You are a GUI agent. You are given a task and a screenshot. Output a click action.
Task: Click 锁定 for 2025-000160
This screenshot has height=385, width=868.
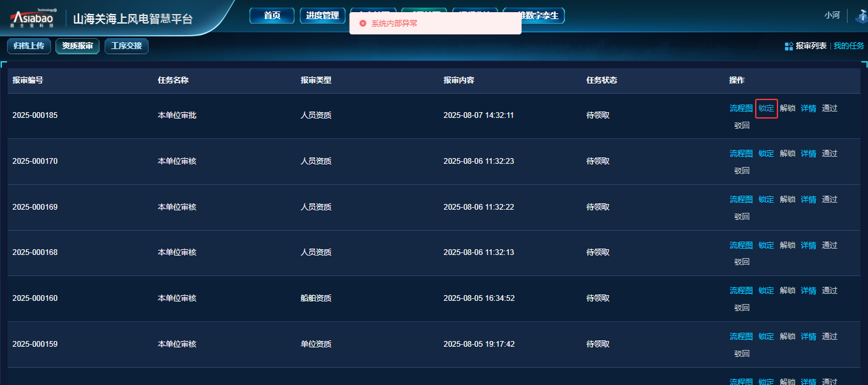766,291
